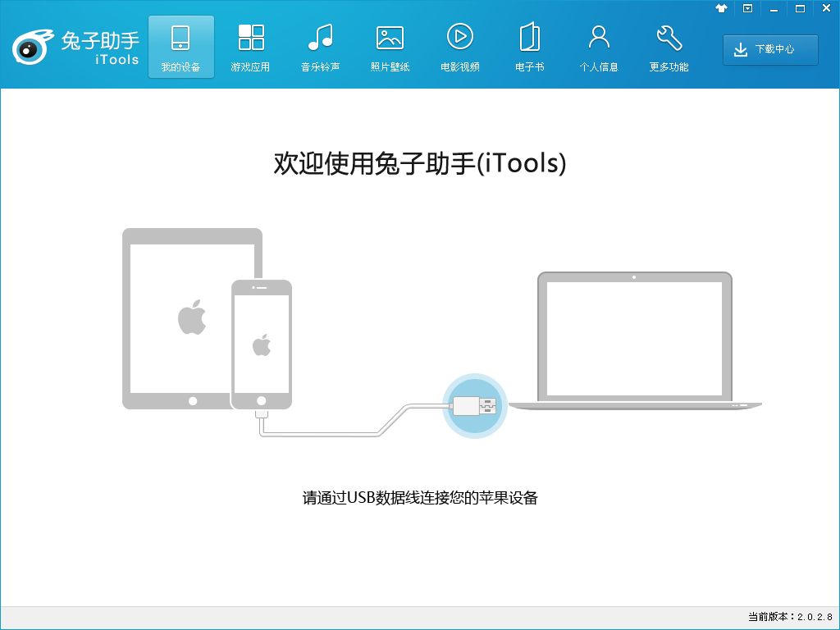Open the 我的设备 (My Device) tab

coord(181,47)
